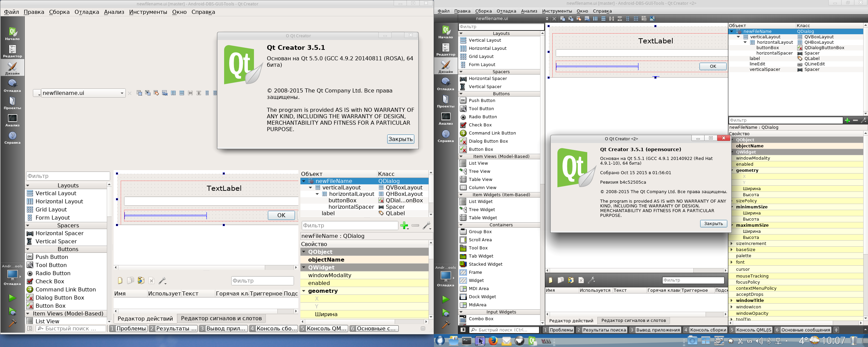Open Файл menu in left Qt Creator window

click(12, 12)
